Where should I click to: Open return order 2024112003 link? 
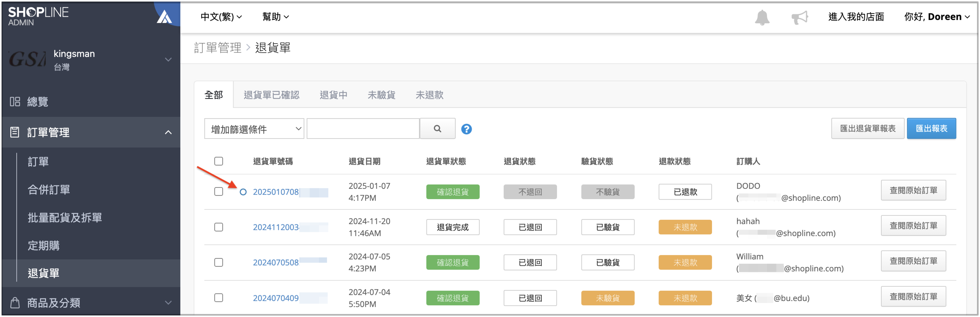tap(276, 227)
